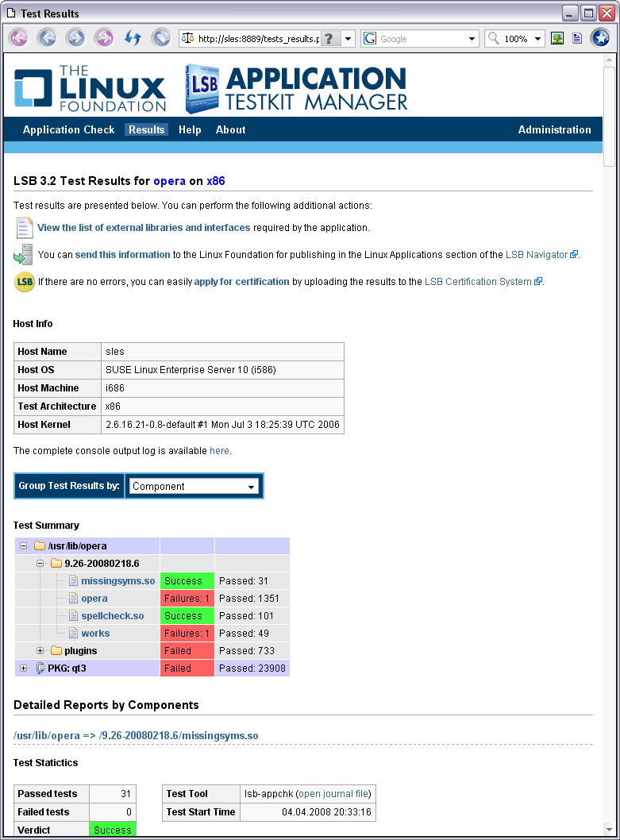The width and height of the screenshot is (620, 840).
Task: Go forward with the blue forward arrow
Action: pyautogui.click(x=75, y=38)
